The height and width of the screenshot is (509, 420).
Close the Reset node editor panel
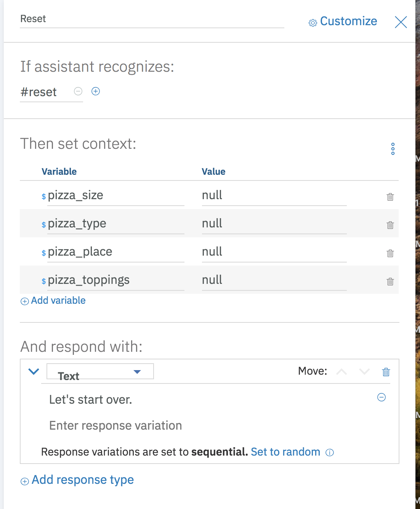click(x=401, y=22)
